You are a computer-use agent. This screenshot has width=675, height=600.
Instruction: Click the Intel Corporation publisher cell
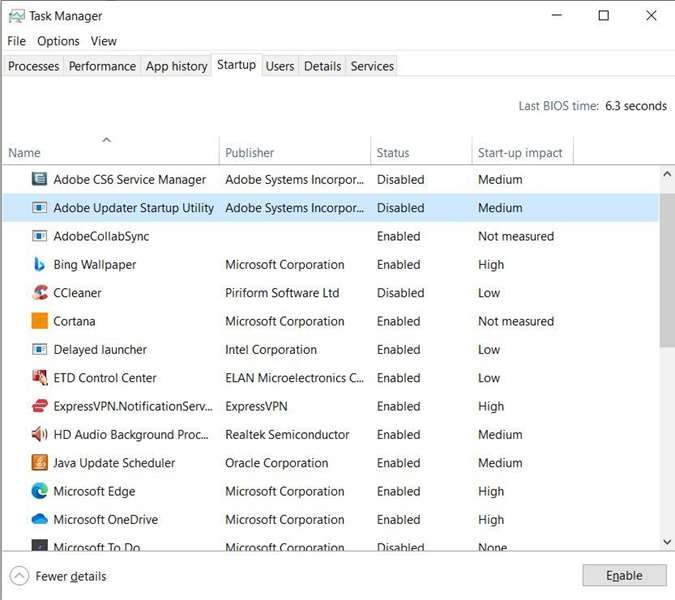pyautogui.click(x=271, y=350)
